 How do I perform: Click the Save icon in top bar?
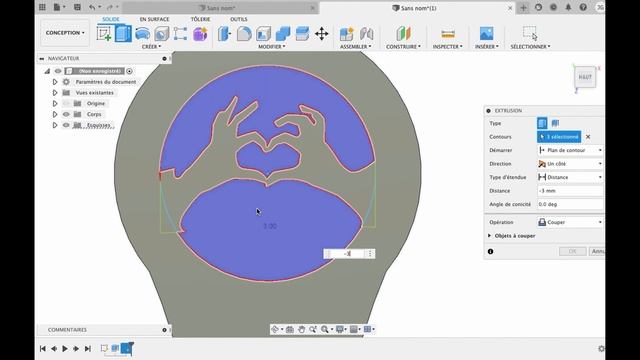pyautogui.click(x=77, y=7)
